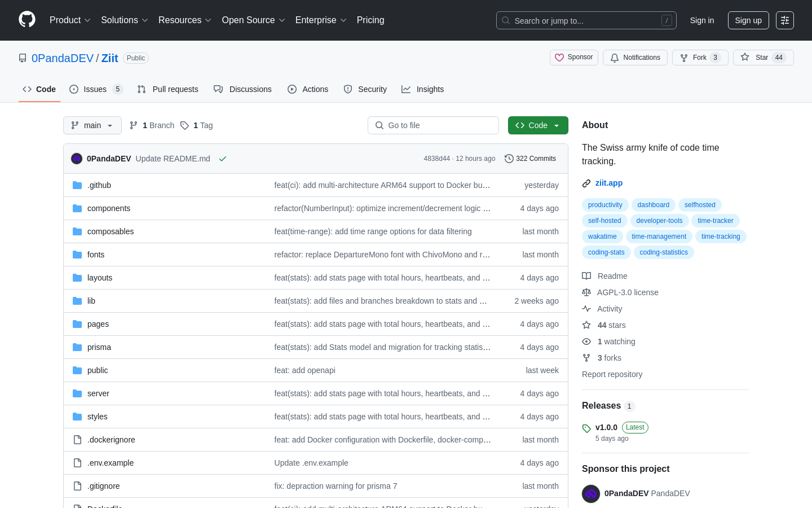
Task: Switch to the Issues tab
Action: (96, 89)
